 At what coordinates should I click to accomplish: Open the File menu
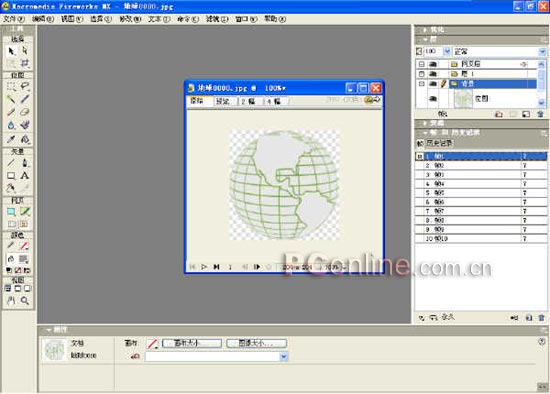13,19
